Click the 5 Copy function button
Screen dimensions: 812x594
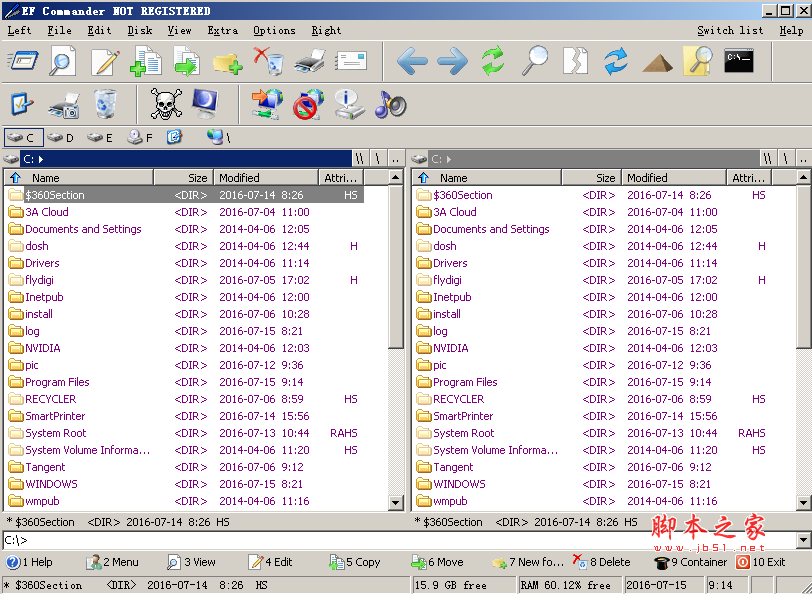pos(355,562)
